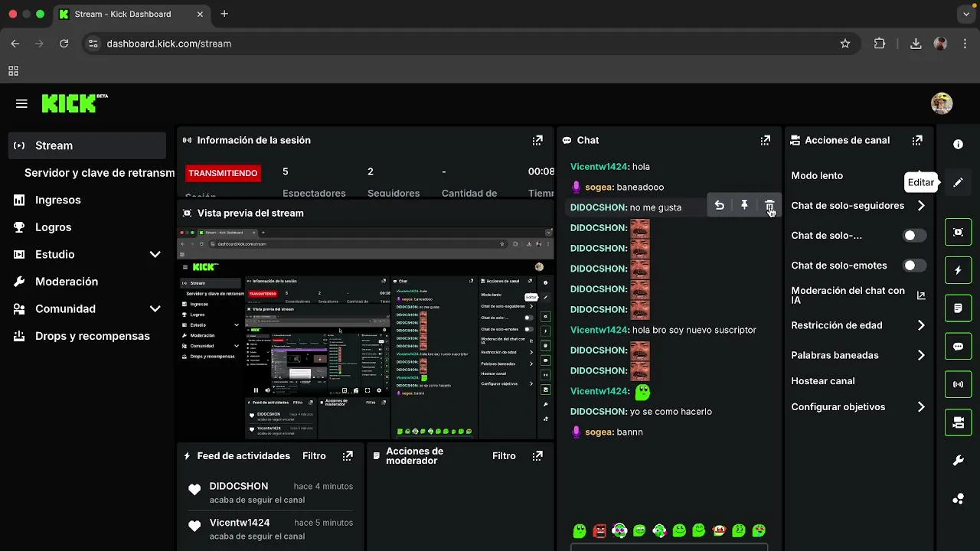Screen dimensions: 980x551
Task: Open the info icon in right sidebar
Action: [x=958, y=145]
